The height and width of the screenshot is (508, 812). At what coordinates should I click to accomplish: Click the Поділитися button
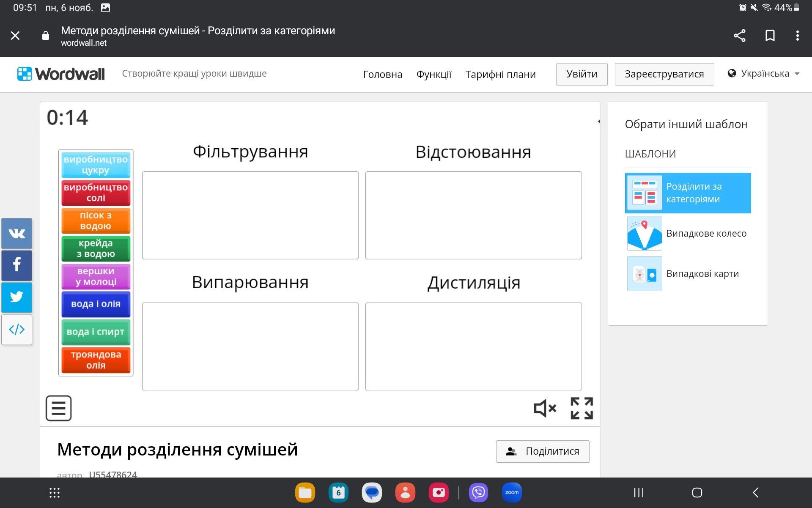(x=543, y=451)
